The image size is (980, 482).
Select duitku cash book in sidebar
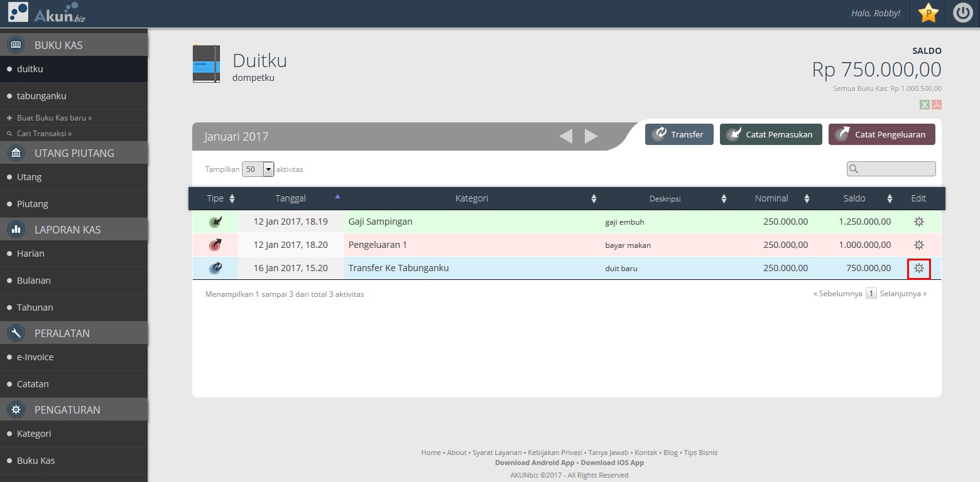click(73, 69)
